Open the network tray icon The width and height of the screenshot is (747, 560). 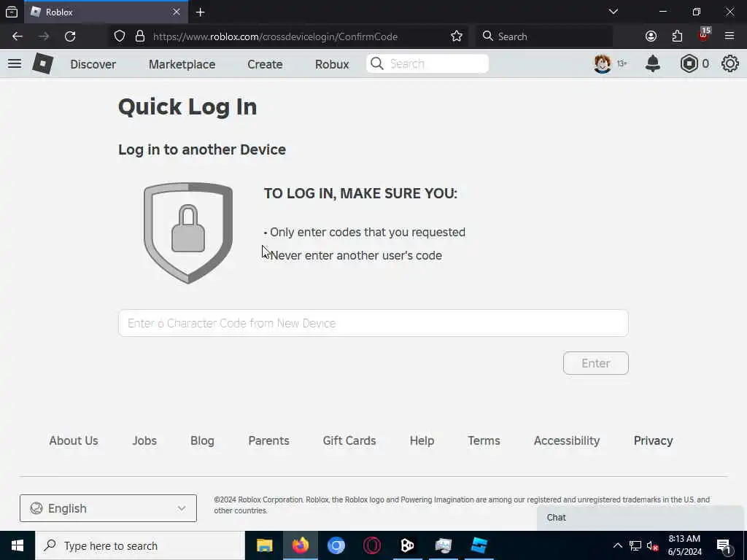(635, 545)
